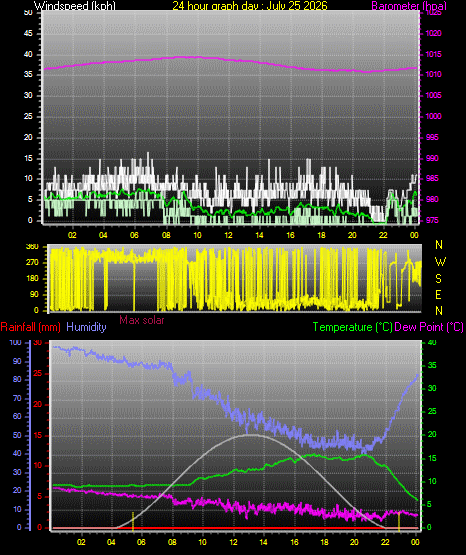
Task: Click the '25' windspeed axis value
Action: [x=28, y=116]
